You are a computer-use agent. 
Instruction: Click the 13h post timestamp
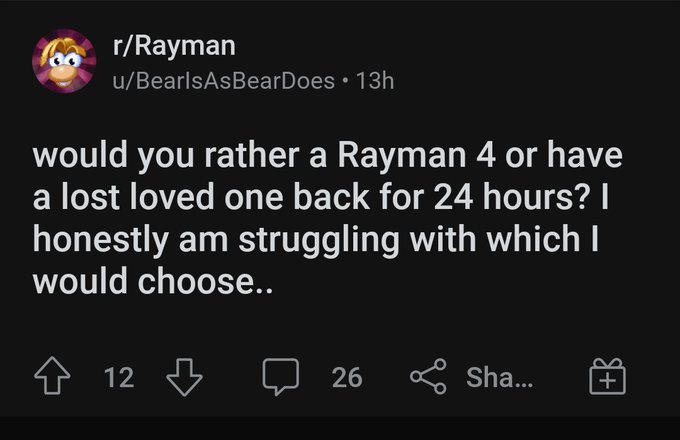click(375, 81)
